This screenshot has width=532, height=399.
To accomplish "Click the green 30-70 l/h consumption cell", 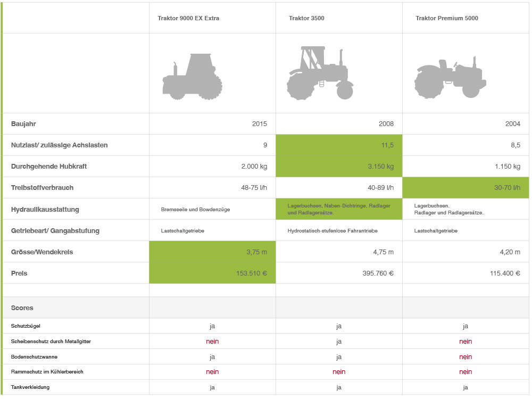I will [x=465, y=188].
